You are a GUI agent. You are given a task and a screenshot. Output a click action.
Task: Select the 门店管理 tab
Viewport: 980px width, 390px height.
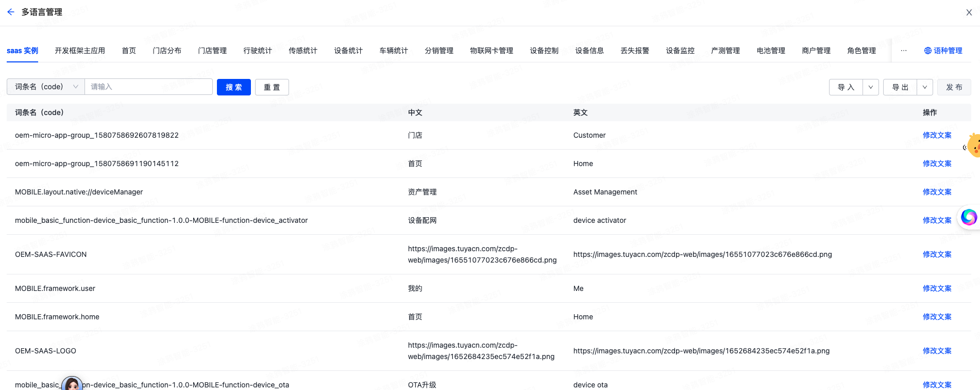[x=212, y=51]
